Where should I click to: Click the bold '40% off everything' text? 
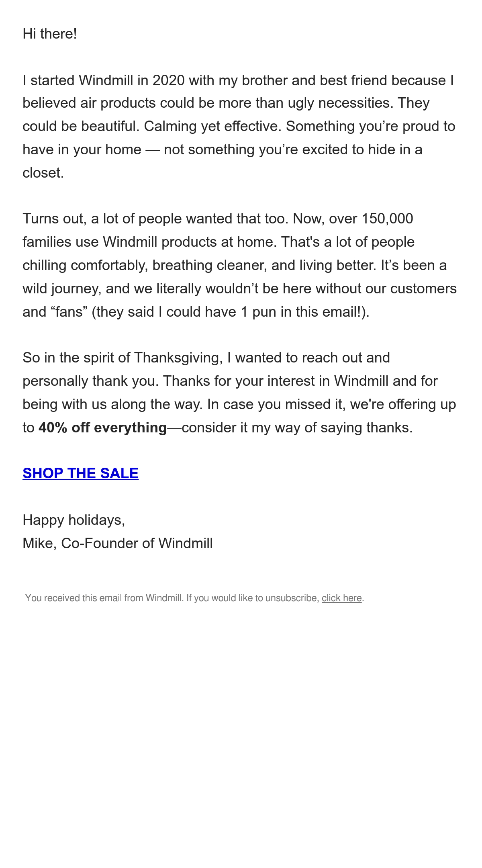(103, 428)
